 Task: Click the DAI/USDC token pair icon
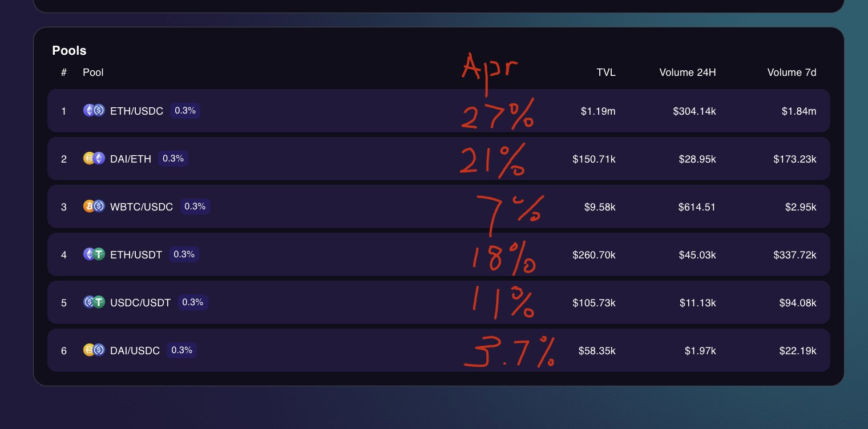[94, 350]
